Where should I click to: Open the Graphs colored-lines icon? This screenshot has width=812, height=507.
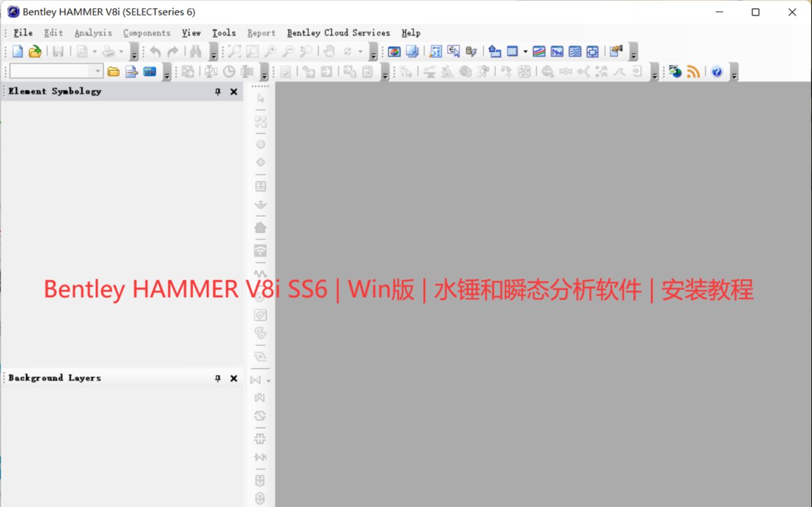pyautogui.click(x=539, y=51)
